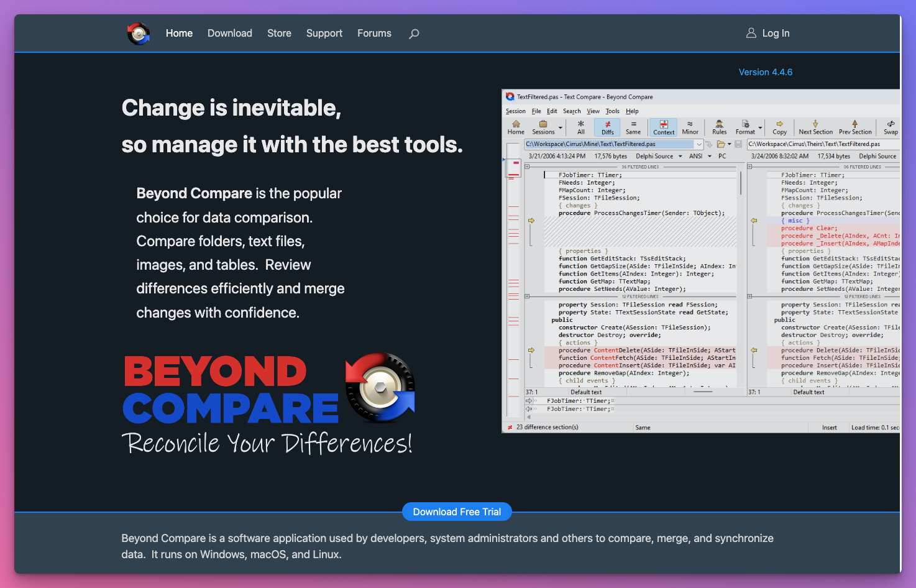Click the red not-equal icon in the status bar
Viewport: 916px width, 588px height.
click(x=510, y=428)
